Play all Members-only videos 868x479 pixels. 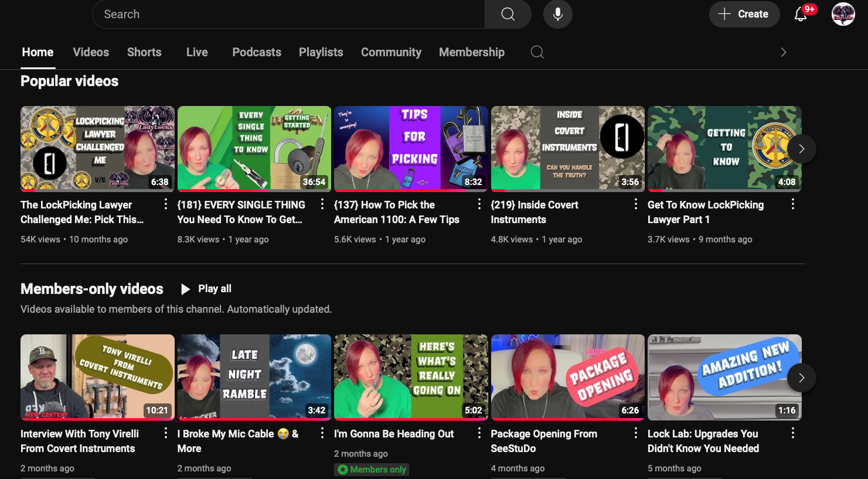[x=206, y=289]
